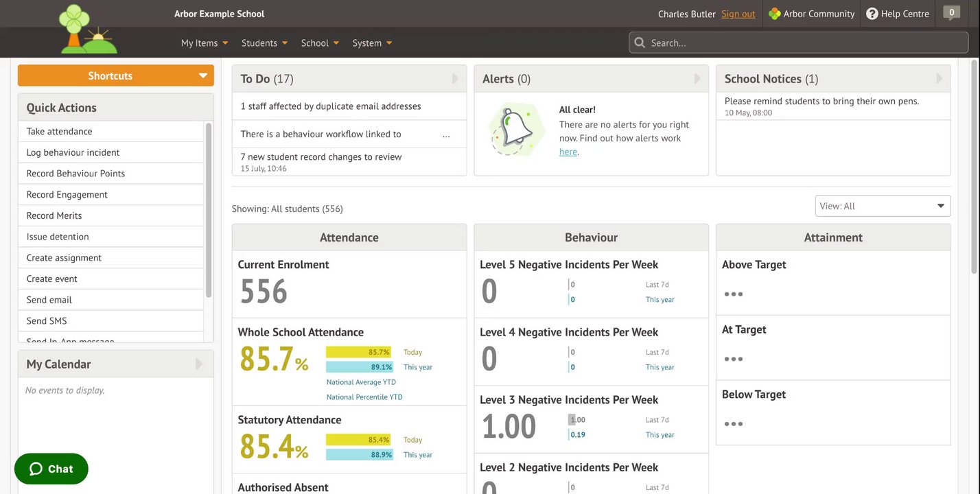
Task: Click the Behaviour column header
Action: tap(592, 237)
